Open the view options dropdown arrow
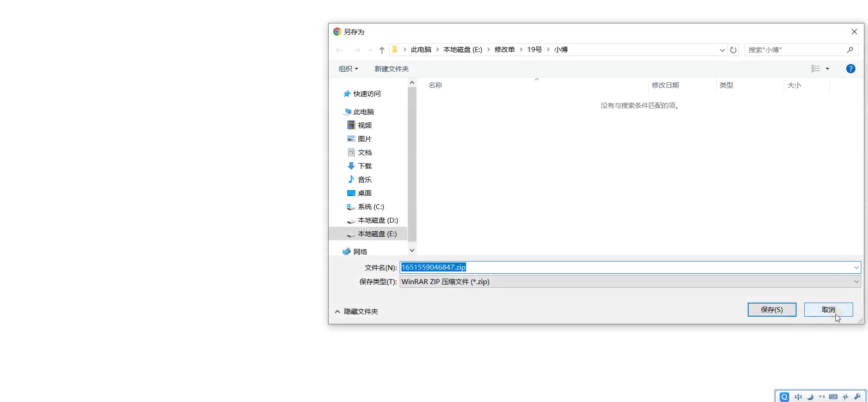The width and height of the screenshot is (868, 402). (828, 69)
